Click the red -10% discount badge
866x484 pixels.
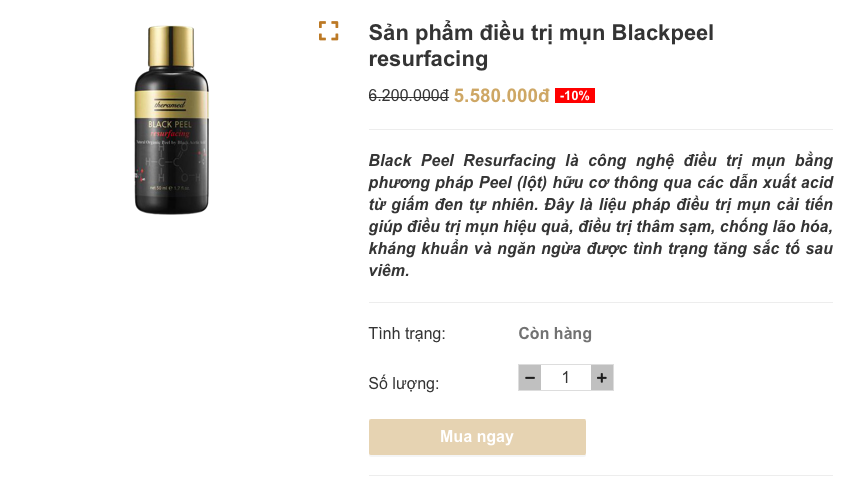(575, 96)
